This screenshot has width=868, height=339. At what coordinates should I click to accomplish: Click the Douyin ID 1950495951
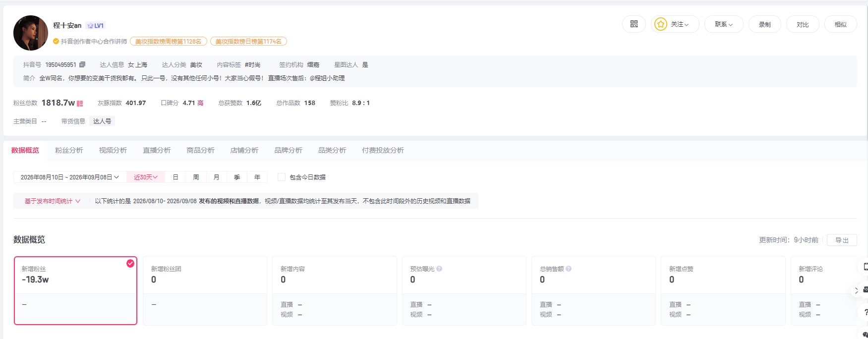(x=60, y=65)
